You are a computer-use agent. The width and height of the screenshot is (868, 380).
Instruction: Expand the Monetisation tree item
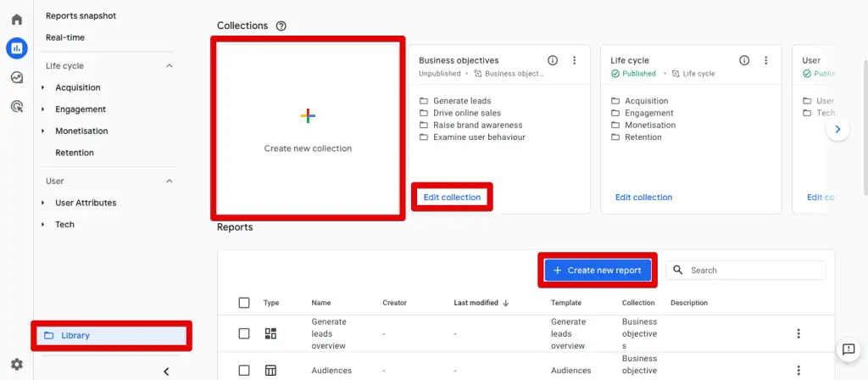43,131
